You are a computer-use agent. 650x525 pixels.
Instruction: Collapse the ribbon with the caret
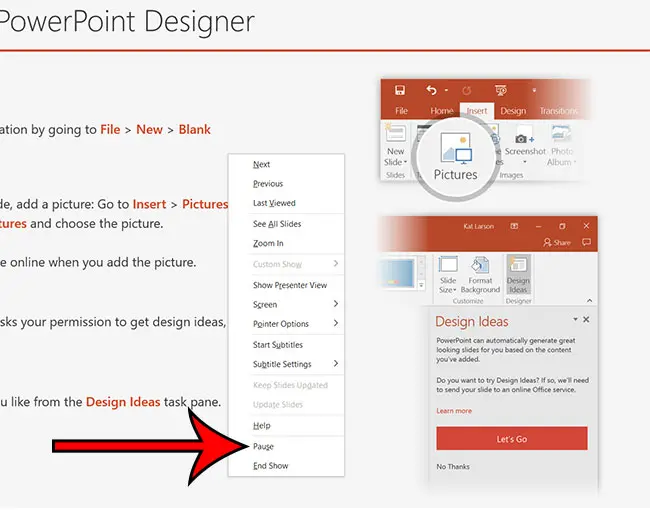pyautogui.click(x=589, y=301)
